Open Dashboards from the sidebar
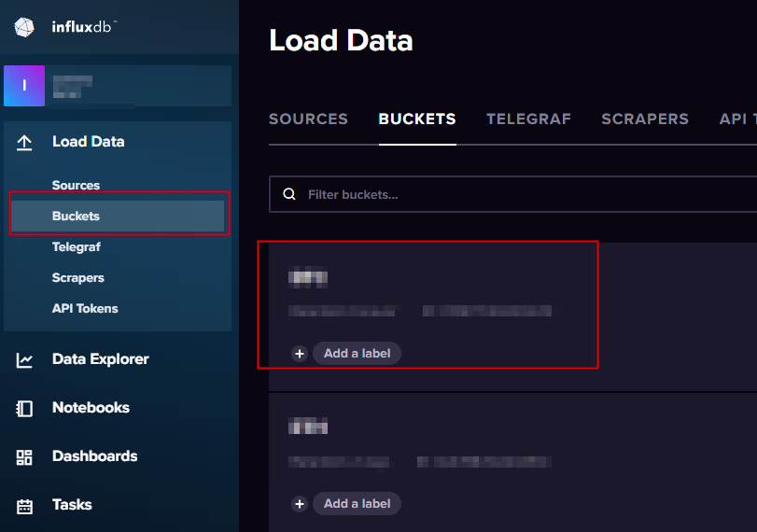 94,456
